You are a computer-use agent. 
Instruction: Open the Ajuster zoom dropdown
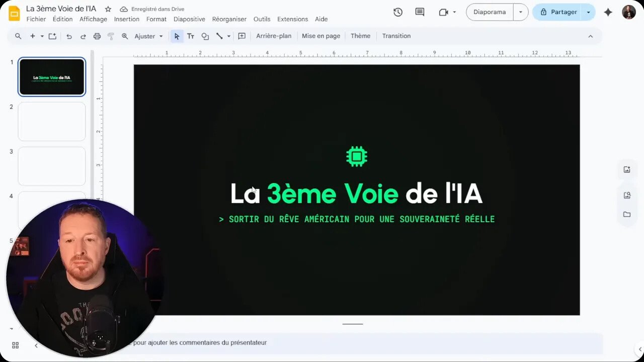[147, 36]
